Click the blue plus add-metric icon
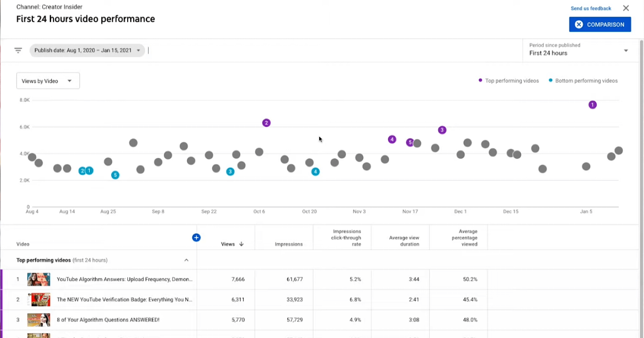This screenshot has width=644, height=338. coord(196,237)
